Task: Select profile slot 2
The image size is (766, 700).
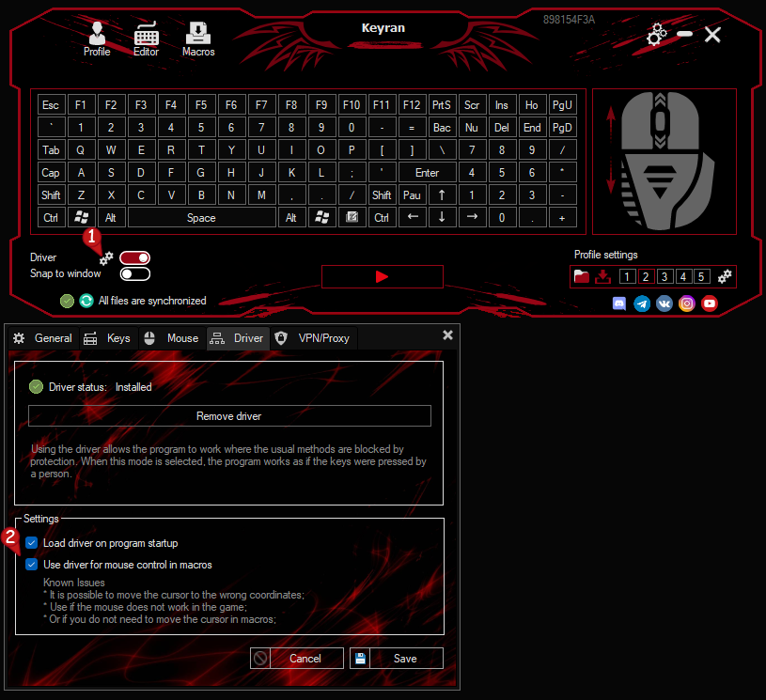Action: (x=646, y=277)
